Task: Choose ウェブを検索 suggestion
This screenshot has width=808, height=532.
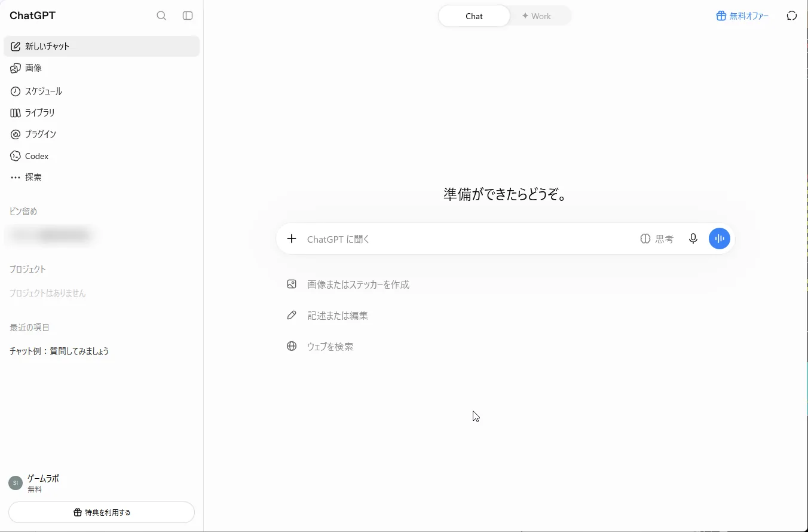Action: click(320, 346)
